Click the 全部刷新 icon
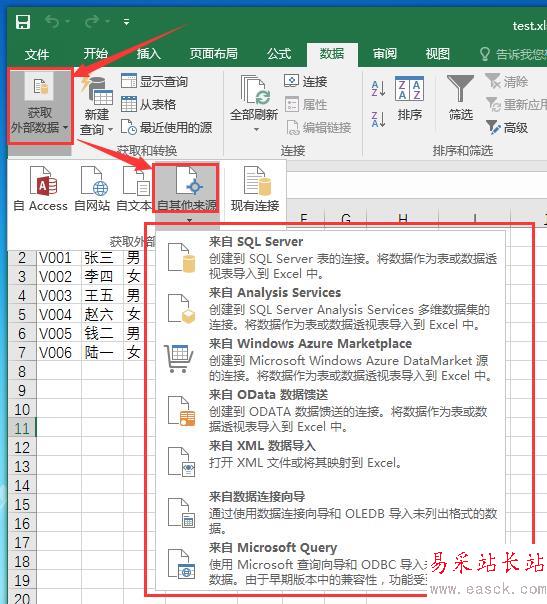The height and width of the screenshot is (604, 547). 254,91
